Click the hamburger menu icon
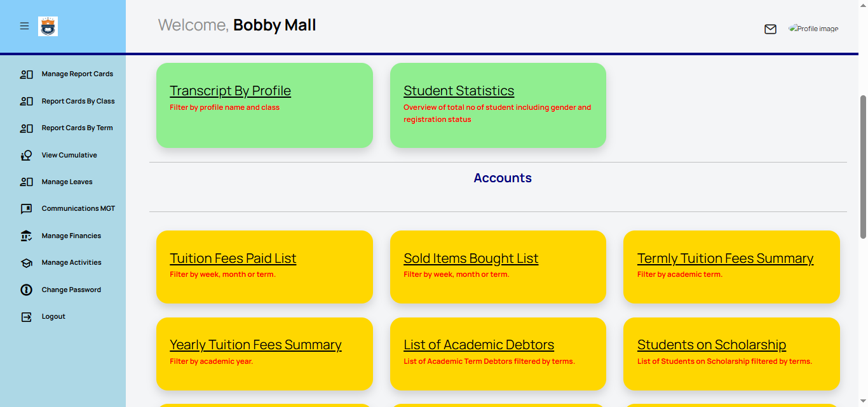Screen dimensions: 868x407 24,26
